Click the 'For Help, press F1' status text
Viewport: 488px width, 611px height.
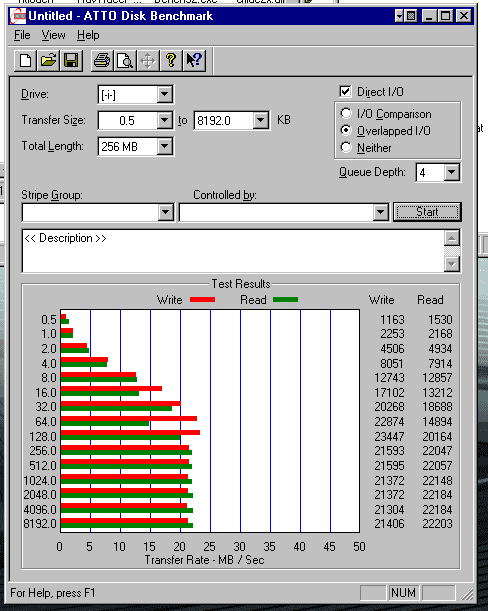(53, 593)
